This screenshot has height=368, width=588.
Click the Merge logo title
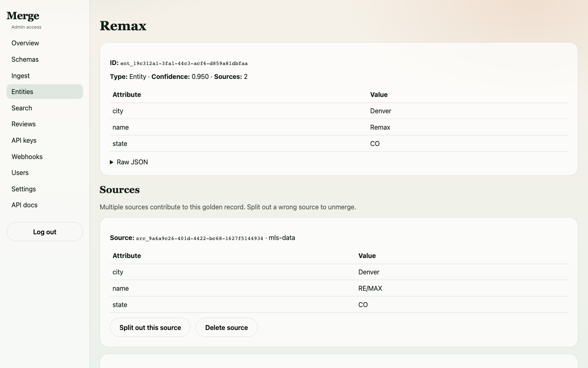(x=23, y=16)
